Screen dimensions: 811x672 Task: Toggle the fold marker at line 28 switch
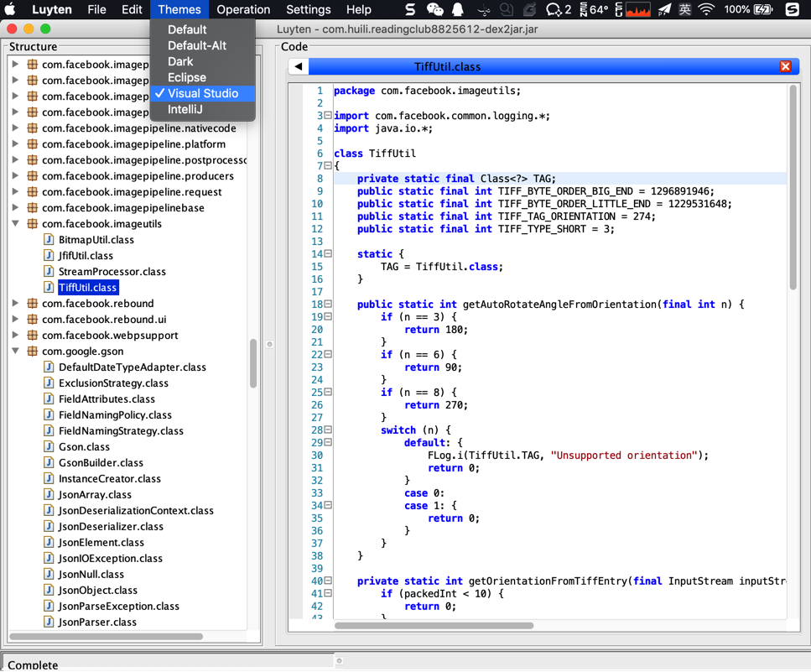[328, 430]
